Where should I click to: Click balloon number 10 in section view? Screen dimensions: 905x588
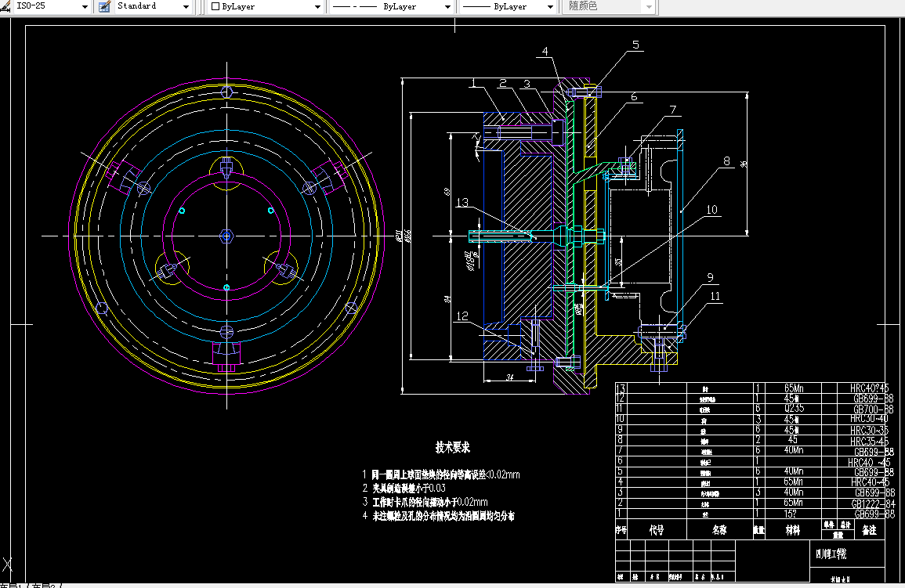[x=711, y=210]
